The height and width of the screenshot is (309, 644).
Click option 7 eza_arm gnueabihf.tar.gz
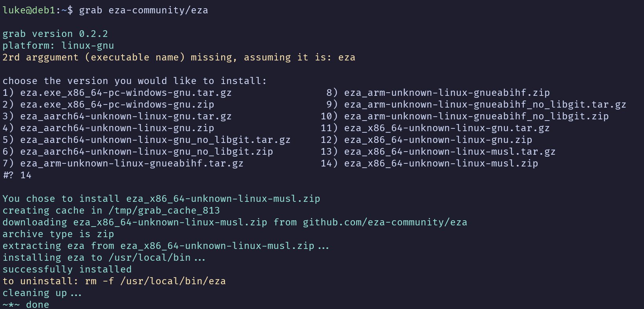123,163
